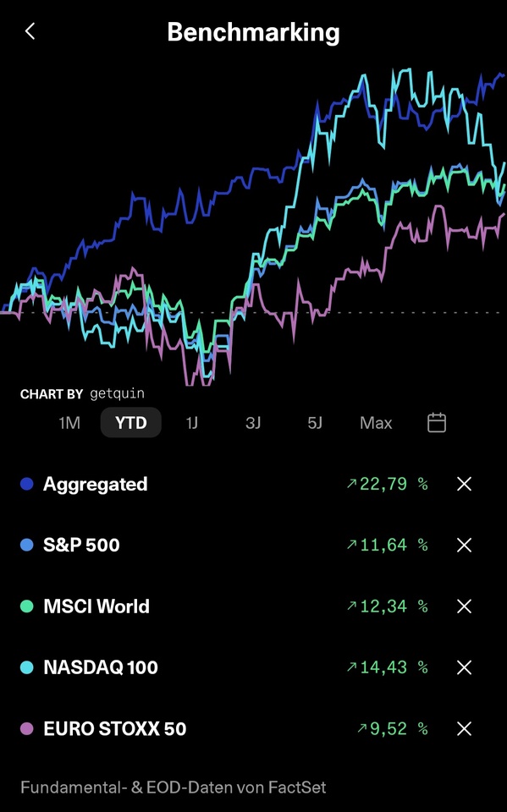The image size is (507, 812).
Task: Remove NASDAQ 100 from comparison
Action: (x=464, y=667)
